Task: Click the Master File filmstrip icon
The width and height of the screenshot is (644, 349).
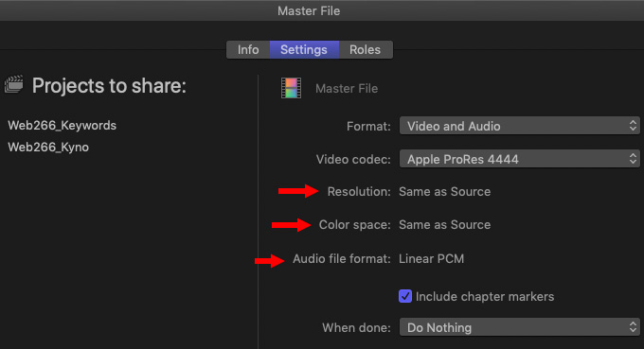Action: point(291,88)
